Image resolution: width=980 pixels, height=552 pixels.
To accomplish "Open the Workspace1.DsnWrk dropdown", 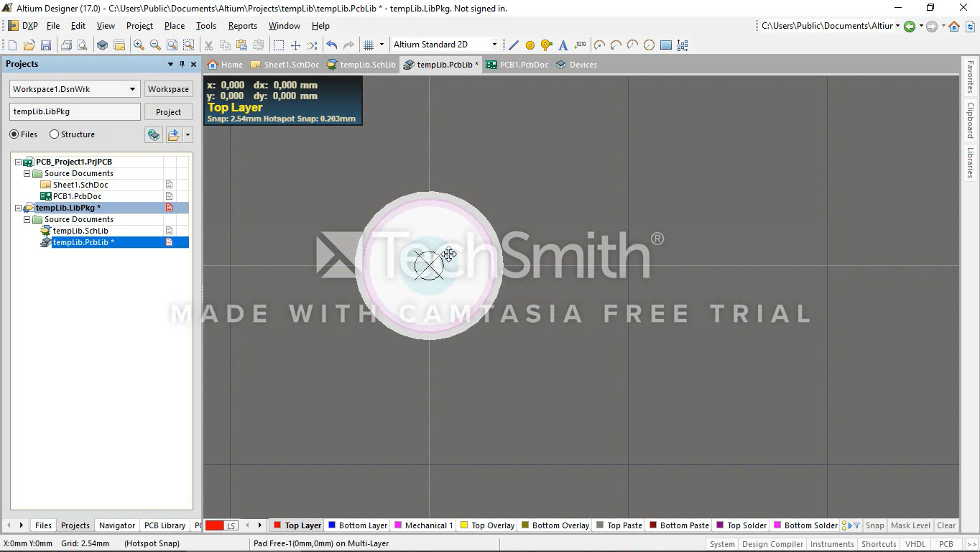I will tap(132, 89).
